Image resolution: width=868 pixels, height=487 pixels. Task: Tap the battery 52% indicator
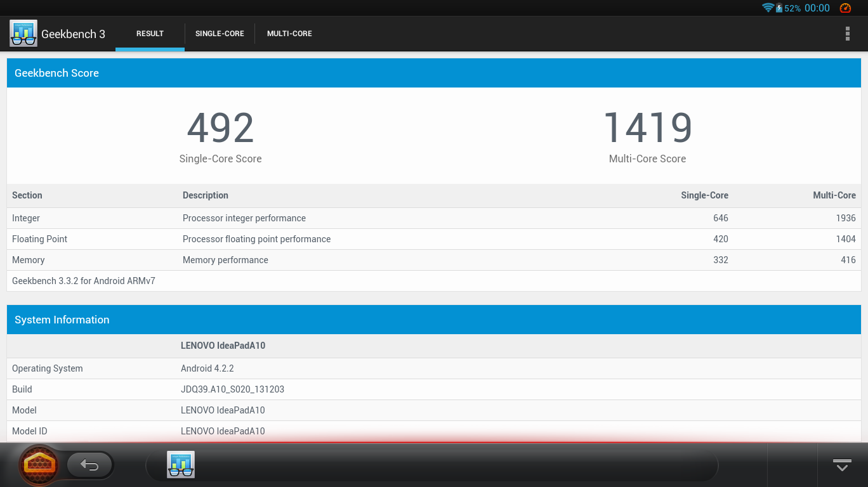coord(788,8)
